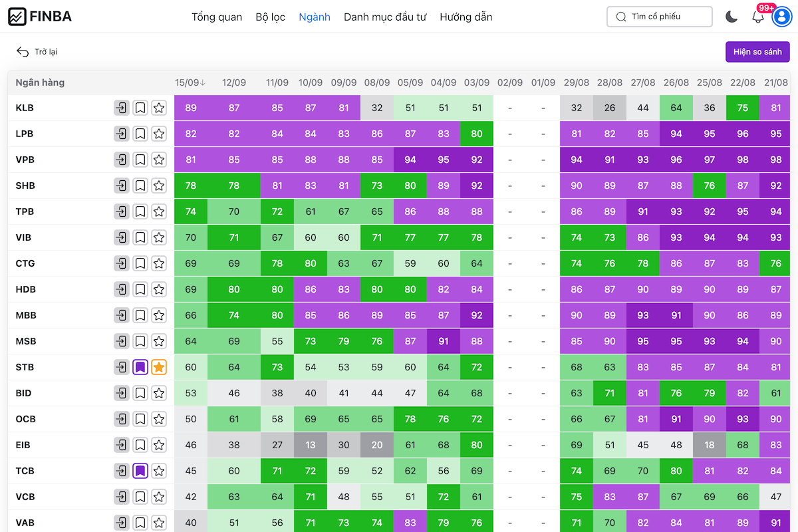Remove STB from favorites star

tap(158, 367)
